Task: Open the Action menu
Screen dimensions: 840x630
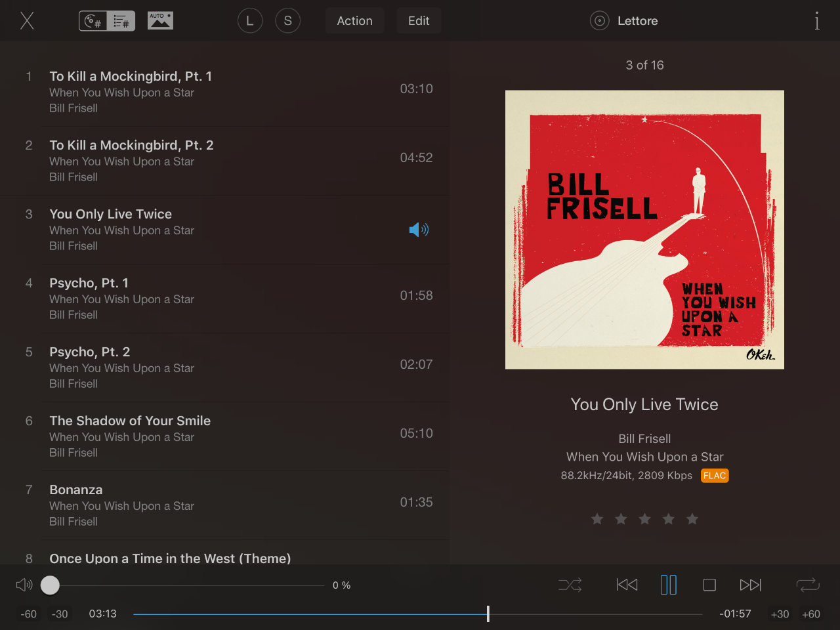Action: coord(354,21)
